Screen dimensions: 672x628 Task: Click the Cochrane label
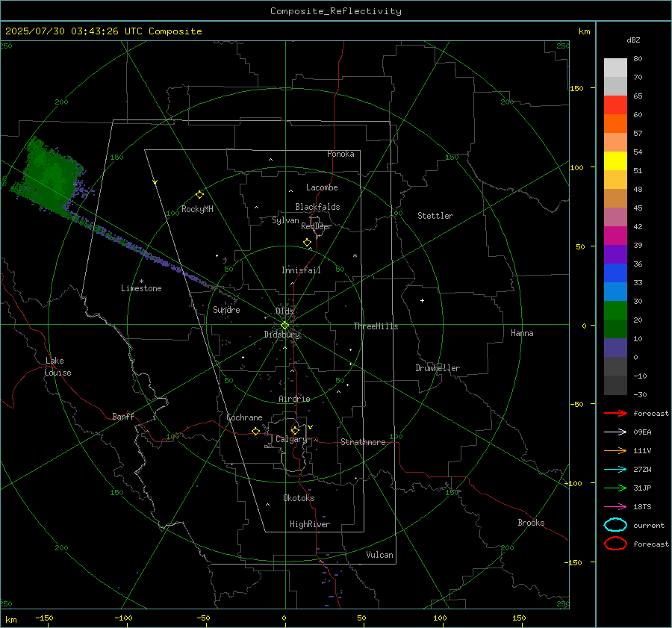(244, 417)
